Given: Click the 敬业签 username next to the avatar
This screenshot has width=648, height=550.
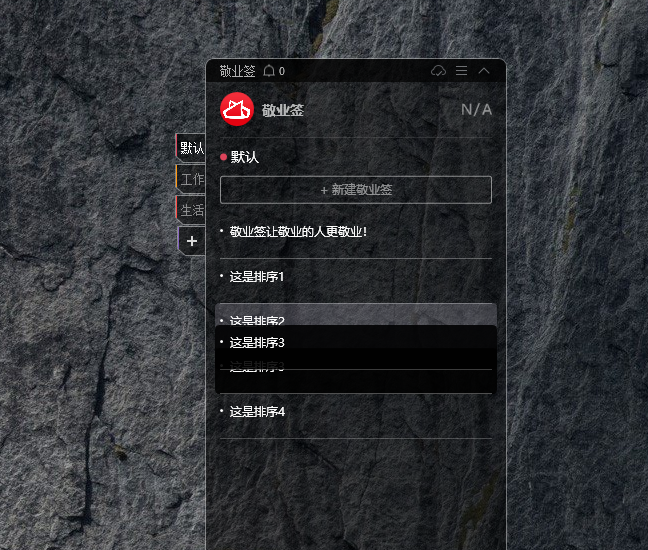Looking at the screenshot, I should pyautogui.click(x=283, y=110).
